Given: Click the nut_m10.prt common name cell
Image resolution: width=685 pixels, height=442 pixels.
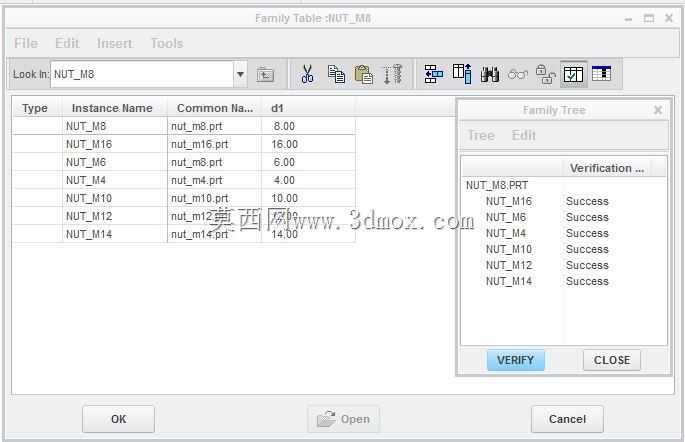Looking at the screenshot, I should tap(214, 198).
